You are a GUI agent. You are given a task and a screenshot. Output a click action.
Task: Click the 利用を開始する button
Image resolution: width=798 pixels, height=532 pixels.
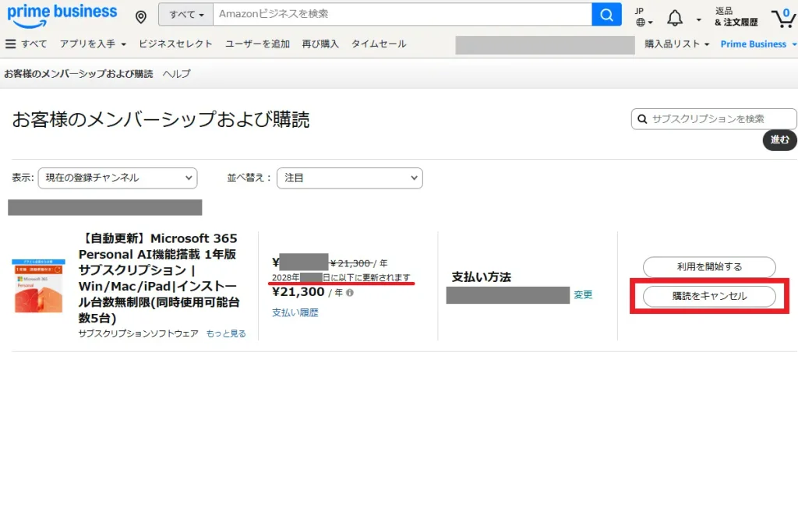point(709,267)
